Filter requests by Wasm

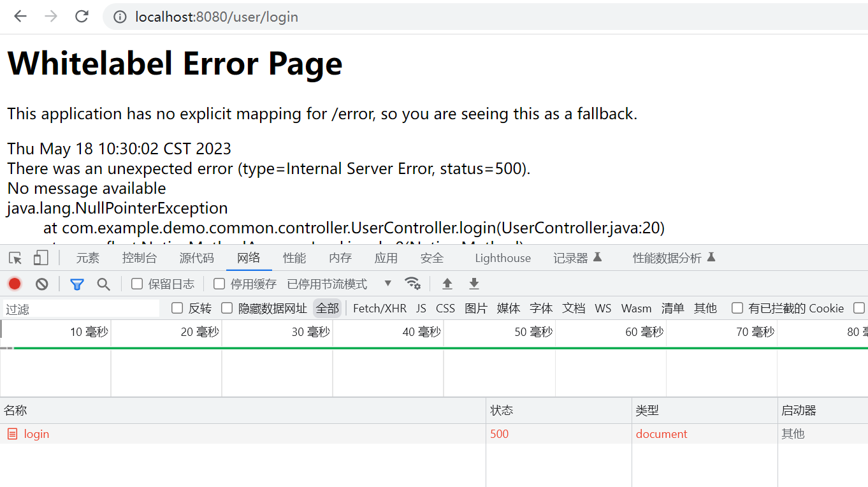(637, 309)
